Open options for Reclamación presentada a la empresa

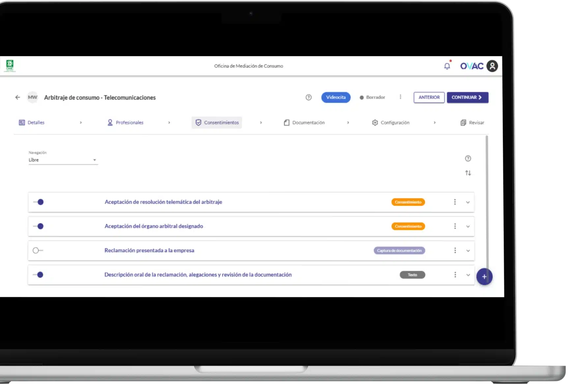(455, 250)
